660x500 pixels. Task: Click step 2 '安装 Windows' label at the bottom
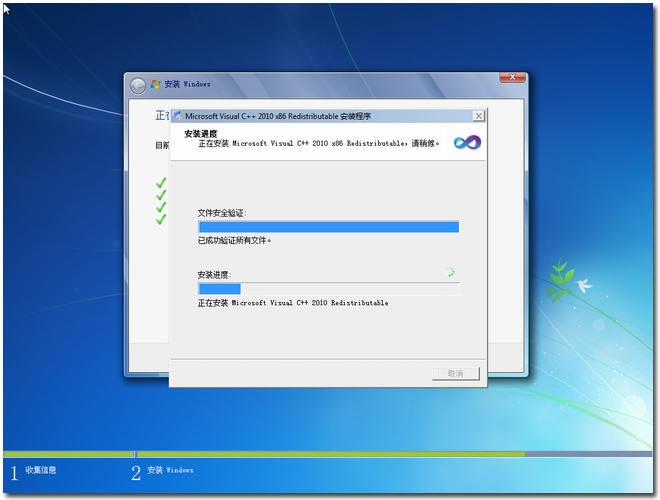pyautogui.click(x=170, y=470)
